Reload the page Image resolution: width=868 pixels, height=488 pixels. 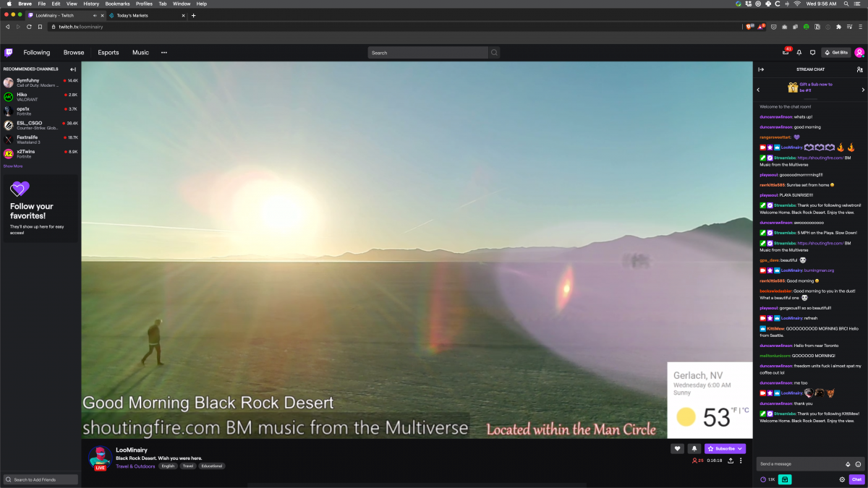[29, 27]
